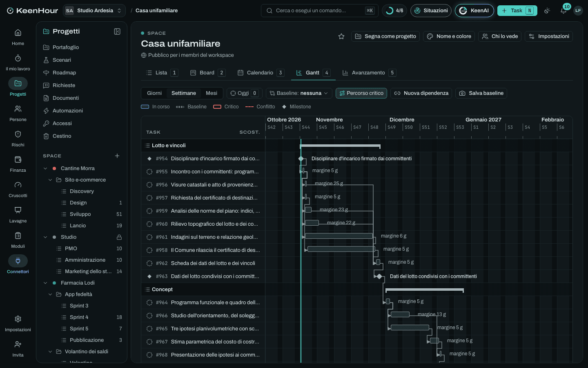The width and height of the screenshot is (588, 368).
Task: Open the Avanzamento tab
Action: (x=369, y=73)
